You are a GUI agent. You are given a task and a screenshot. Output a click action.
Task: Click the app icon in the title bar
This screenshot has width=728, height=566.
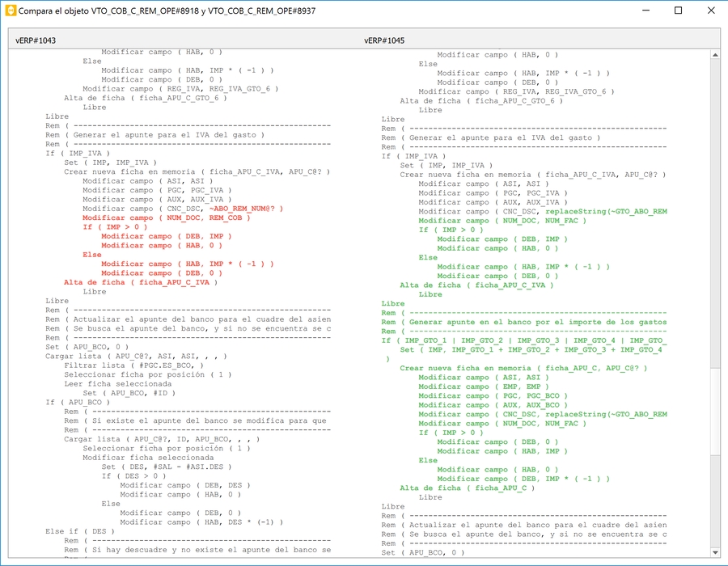pos(11,11)
